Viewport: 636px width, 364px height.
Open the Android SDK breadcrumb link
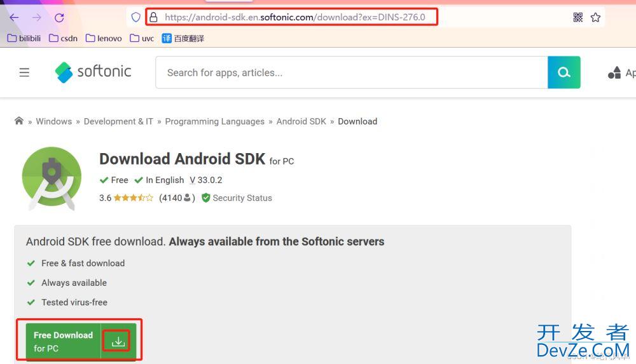301,121
